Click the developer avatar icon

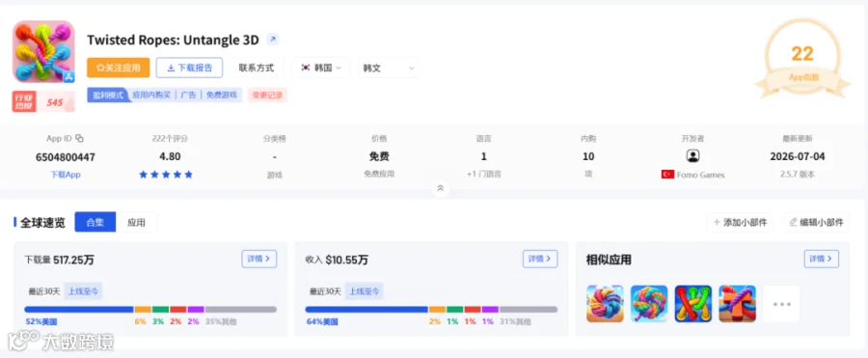(x=692, y=156)
